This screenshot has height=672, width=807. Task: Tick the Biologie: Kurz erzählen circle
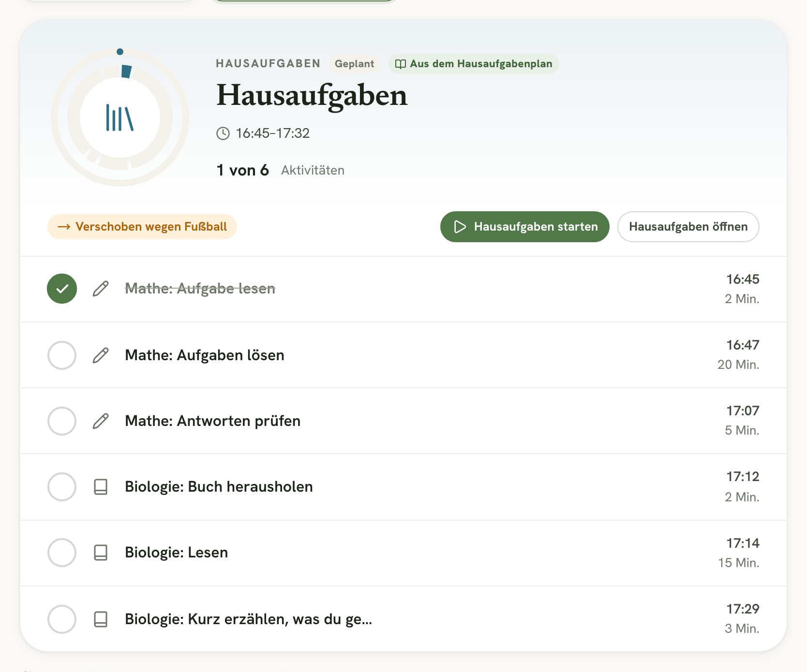pyautogui.click(x=62, y=619)
